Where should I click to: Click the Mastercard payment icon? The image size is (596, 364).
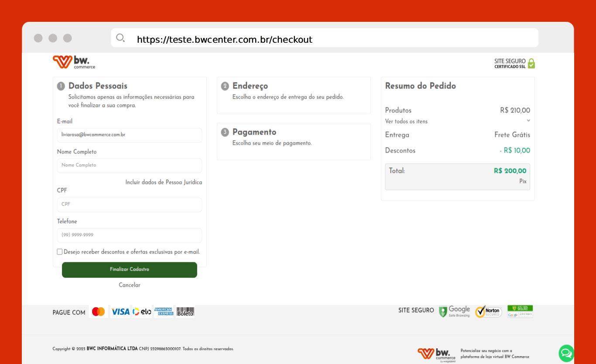(x=98, y=312)
